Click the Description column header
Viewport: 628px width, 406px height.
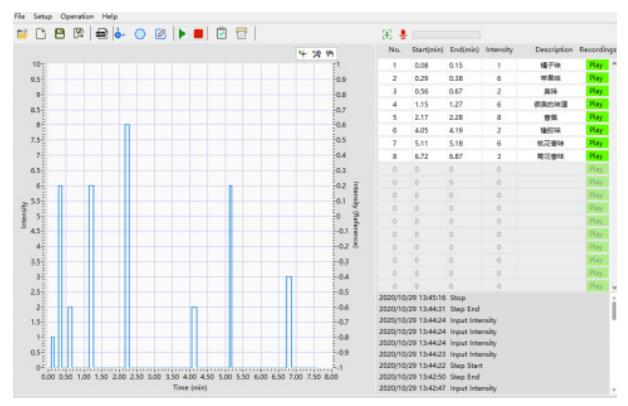coord(554,50)
